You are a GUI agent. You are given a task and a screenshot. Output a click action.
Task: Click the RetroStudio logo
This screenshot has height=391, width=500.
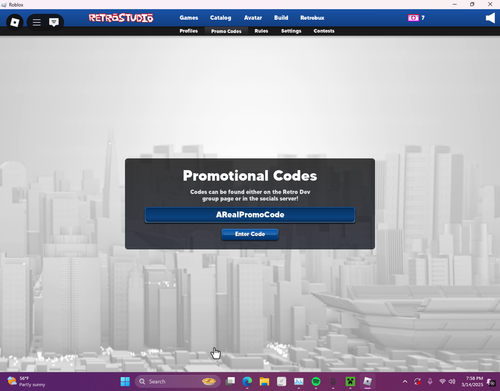121,18
